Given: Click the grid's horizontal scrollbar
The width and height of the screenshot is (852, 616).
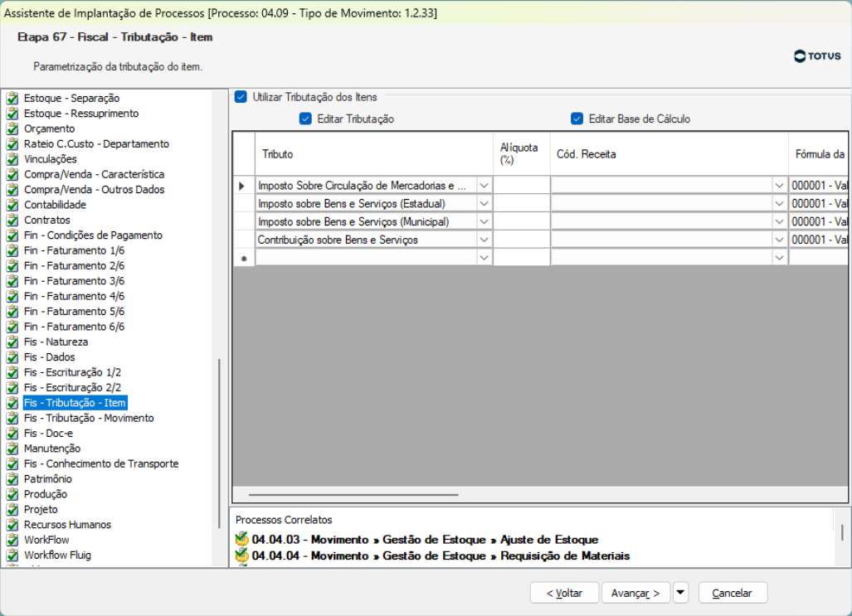Looking at the screenshot, I should [353, 495].
